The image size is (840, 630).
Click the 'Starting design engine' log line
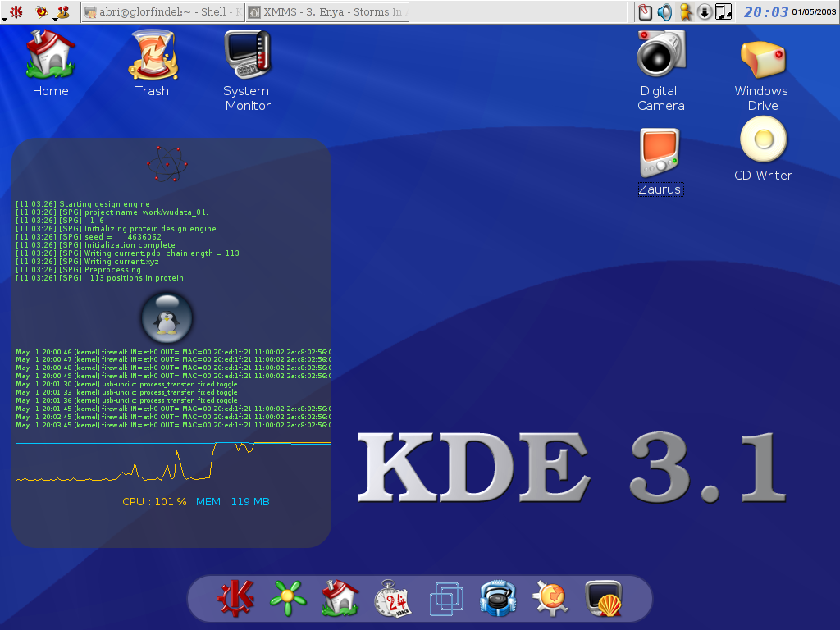83,204
